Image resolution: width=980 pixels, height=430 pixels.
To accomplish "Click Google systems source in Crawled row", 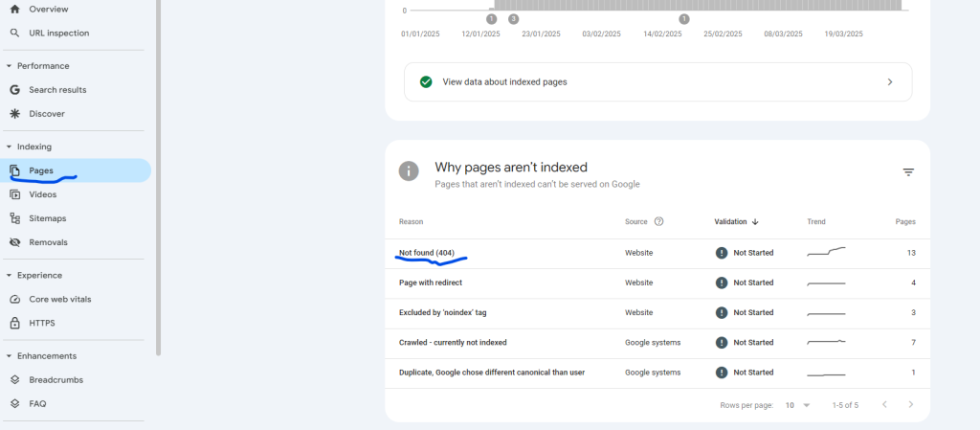I will point(653,343).
